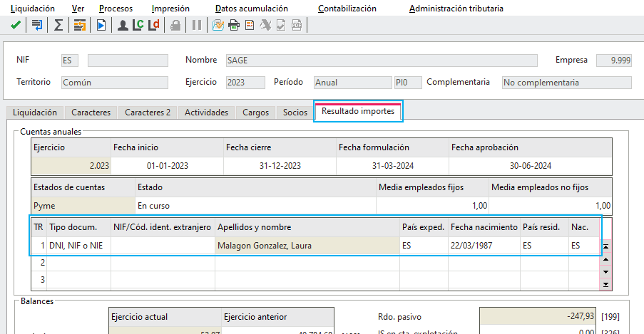This screenshot has height=334, width=644.
Task: Open the Procesos menu
Action: (x=116, y=9)
